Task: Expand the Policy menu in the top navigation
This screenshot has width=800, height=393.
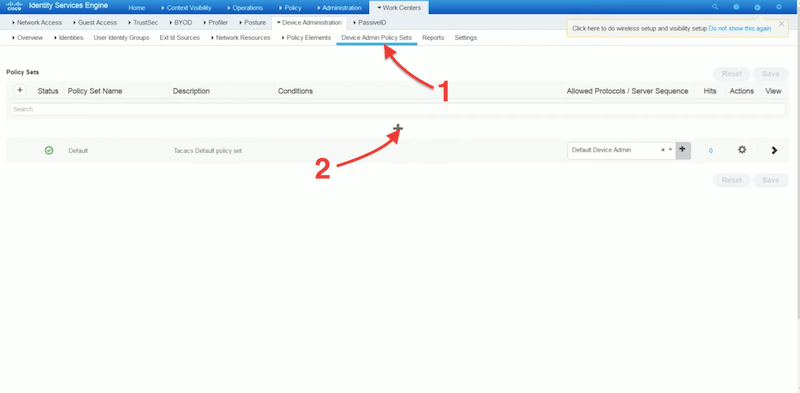Action: coord(290,8)
